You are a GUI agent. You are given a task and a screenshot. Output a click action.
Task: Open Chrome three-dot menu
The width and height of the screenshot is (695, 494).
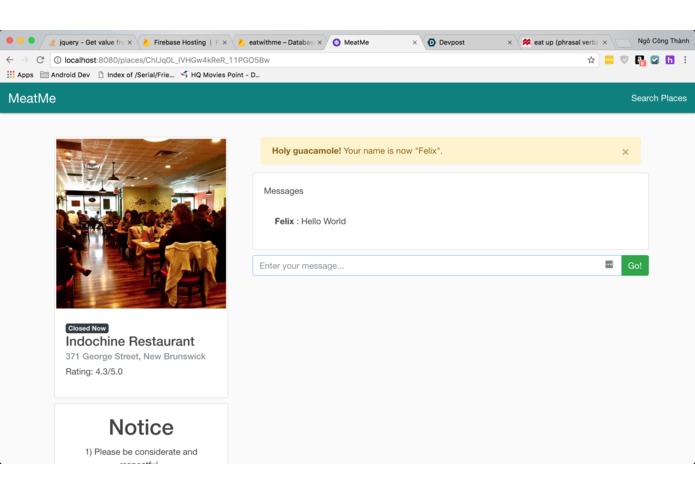pyautogui.click(x=685, y=60)
